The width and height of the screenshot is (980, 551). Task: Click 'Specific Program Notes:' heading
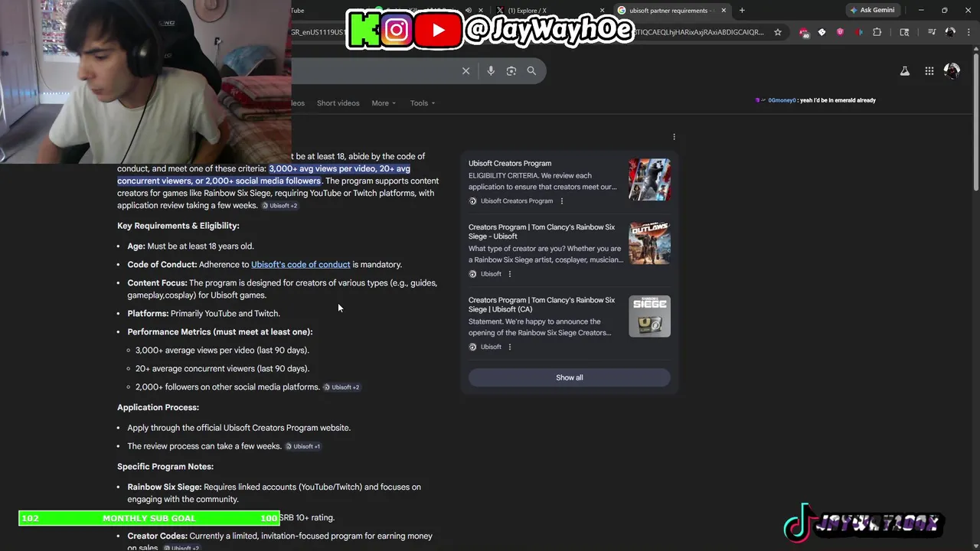(165, 467)
